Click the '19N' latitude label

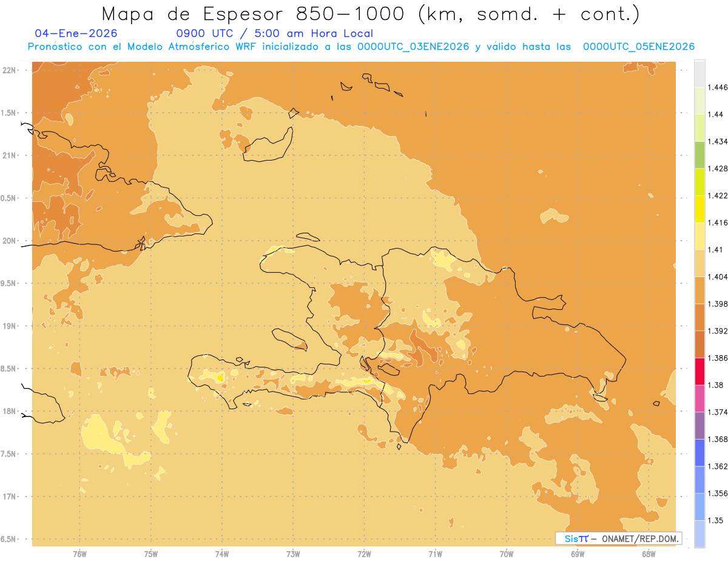[10, 326]
